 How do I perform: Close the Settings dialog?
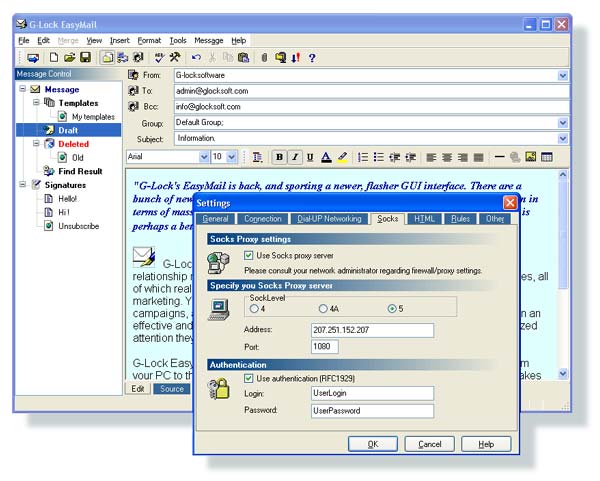(510, 202)
